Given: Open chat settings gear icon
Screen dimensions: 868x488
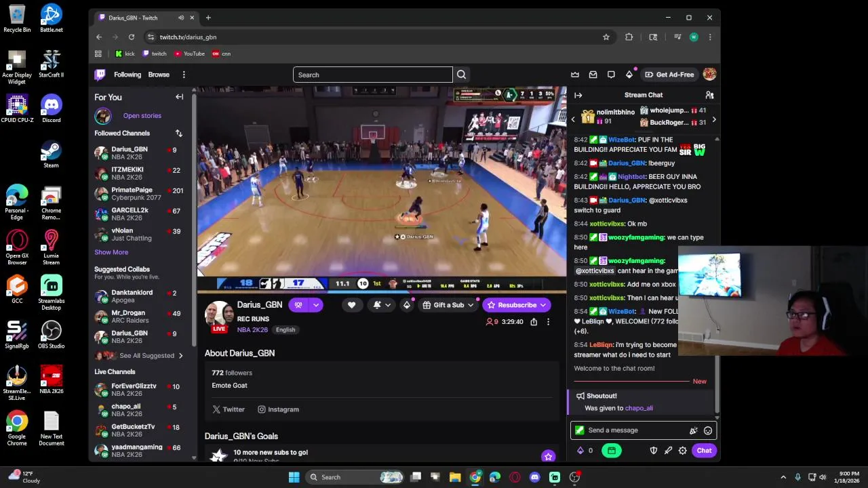Looking at the screenshot, I should [x=683, y=451].
